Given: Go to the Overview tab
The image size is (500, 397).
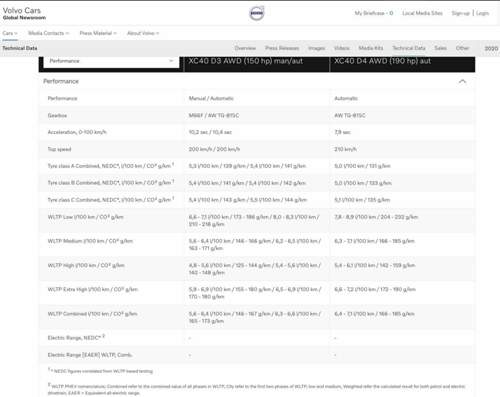Looking at the screenshot, I should click(245, 48).
